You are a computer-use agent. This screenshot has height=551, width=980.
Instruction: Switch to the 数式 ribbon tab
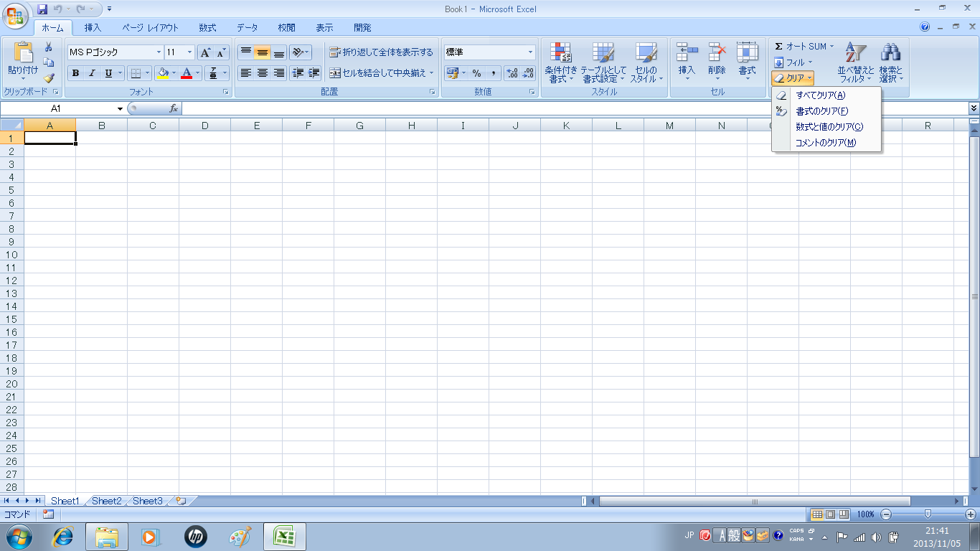(x=207, y=28)
